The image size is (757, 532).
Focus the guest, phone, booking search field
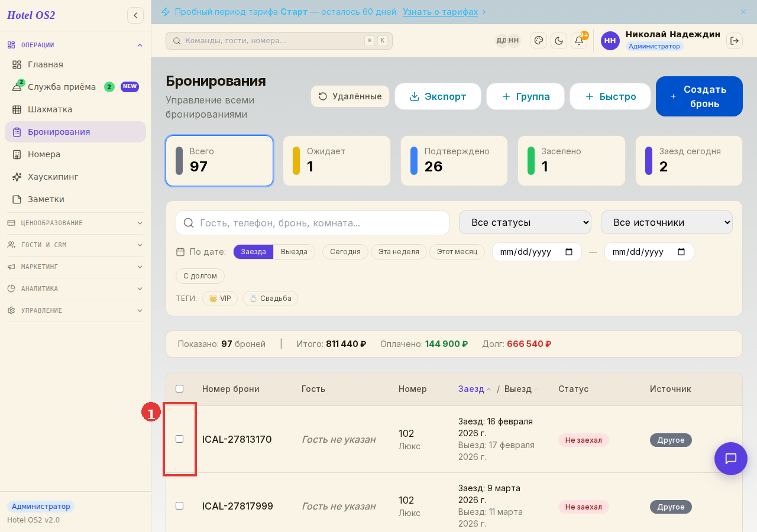tap(312, 223)
